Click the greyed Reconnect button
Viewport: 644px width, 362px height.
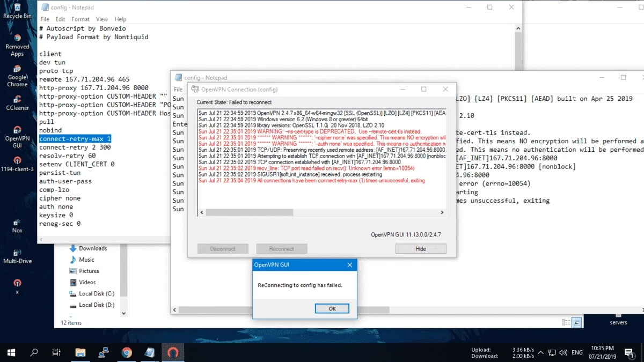(x=282, y=249)
